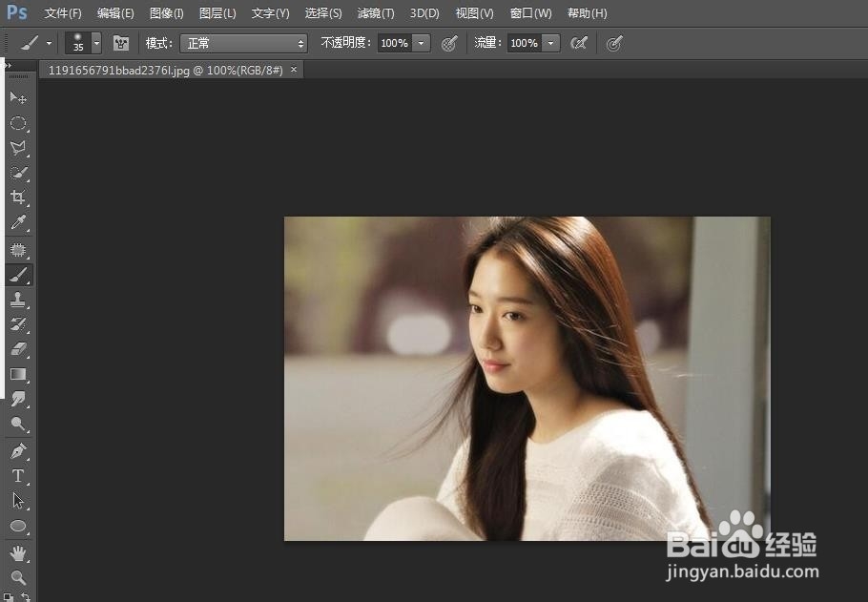Expand the toolbox with double-arrow
Screen dimensions: 868x602
8,65
